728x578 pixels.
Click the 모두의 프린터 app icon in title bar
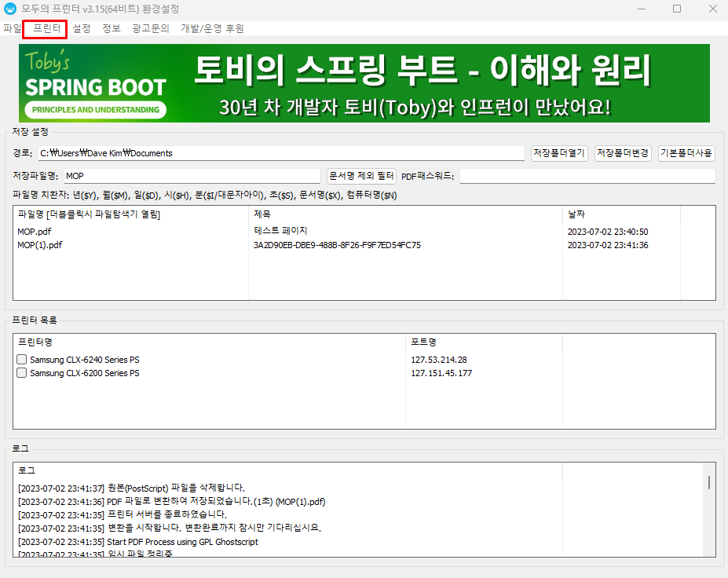coord(9,9)
